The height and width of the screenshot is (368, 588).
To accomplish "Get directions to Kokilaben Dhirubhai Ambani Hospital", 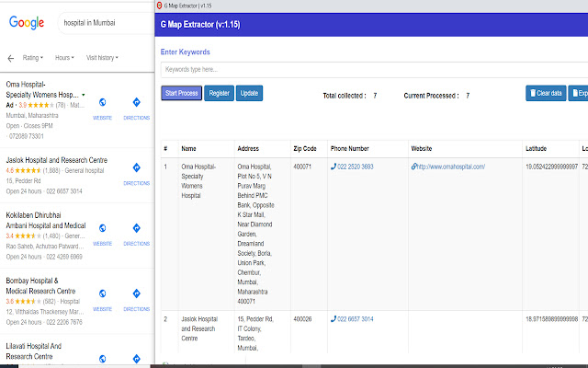I will click(x=137, y=228).
